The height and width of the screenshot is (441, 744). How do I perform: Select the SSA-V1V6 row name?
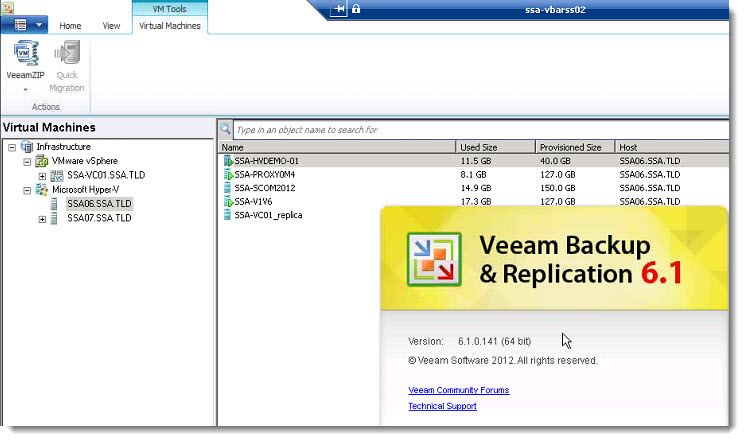tap(253, 202)
